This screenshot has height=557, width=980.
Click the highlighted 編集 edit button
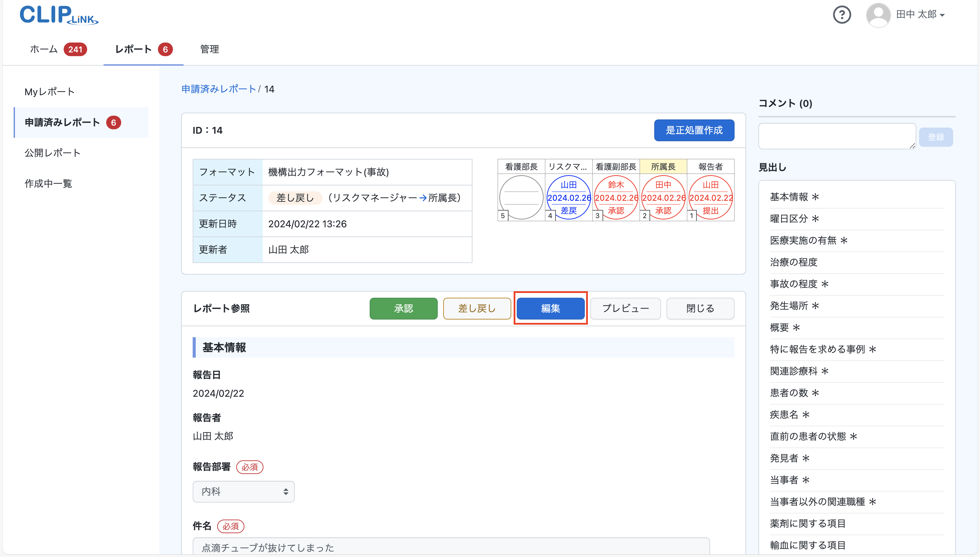tap(551, 308)
